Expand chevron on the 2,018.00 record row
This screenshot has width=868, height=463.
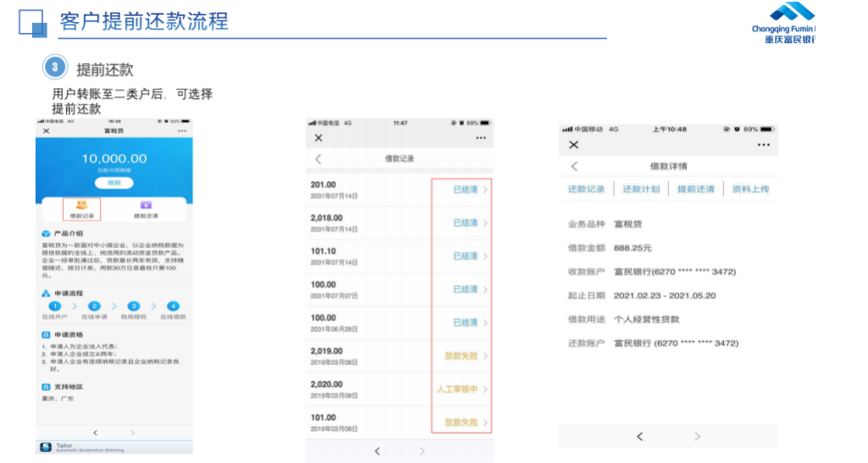tap(485, 223)
